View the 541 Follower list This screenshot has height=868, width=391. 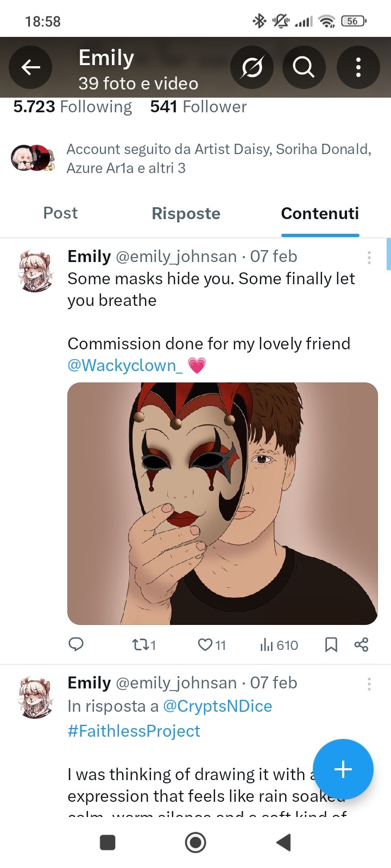198,107
